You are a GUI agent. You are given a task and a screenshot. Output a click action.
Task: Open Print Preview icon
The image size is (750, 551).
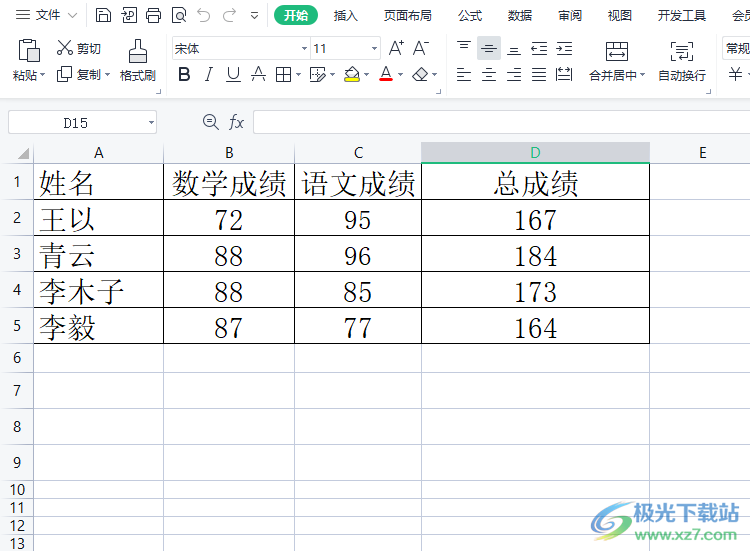179,15
